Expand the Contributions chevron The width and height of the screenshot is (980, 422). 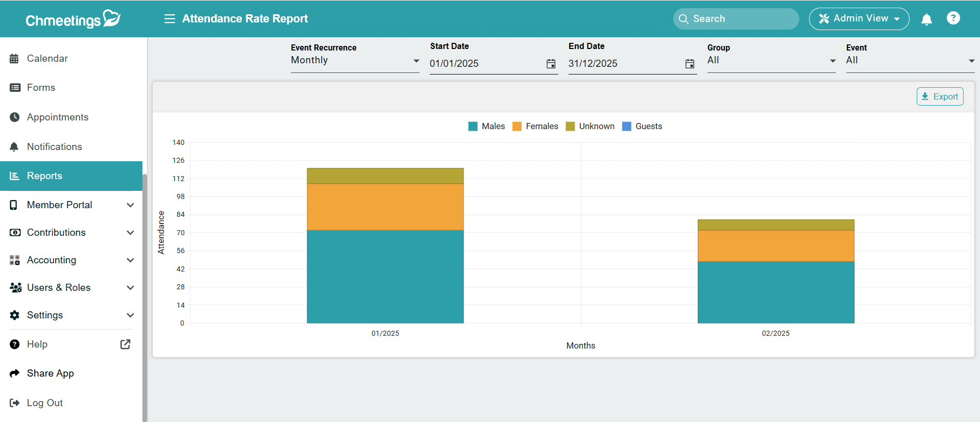click(130, 233)
